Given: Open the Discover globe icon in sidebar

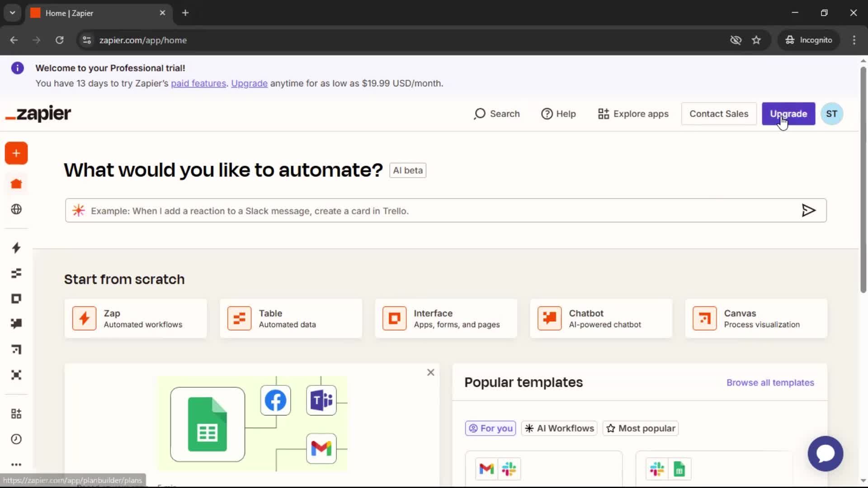Looking at the screenshot, I should (16, 209).
